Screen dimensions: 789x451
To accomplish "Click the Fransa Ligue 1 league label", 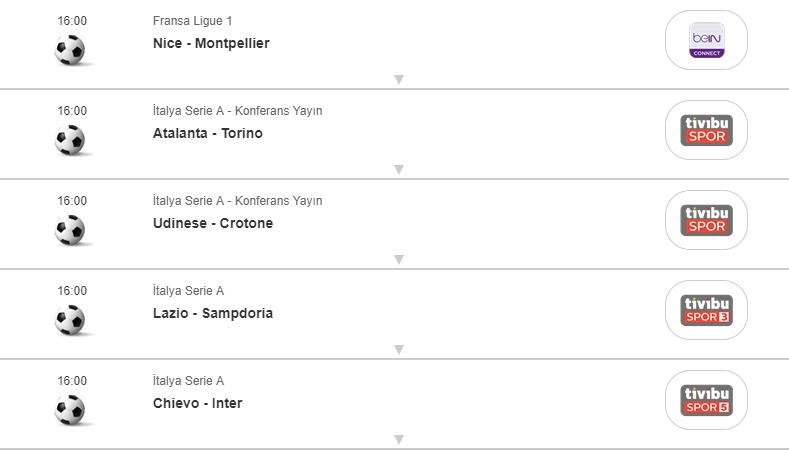I will [x=193, y=21].
